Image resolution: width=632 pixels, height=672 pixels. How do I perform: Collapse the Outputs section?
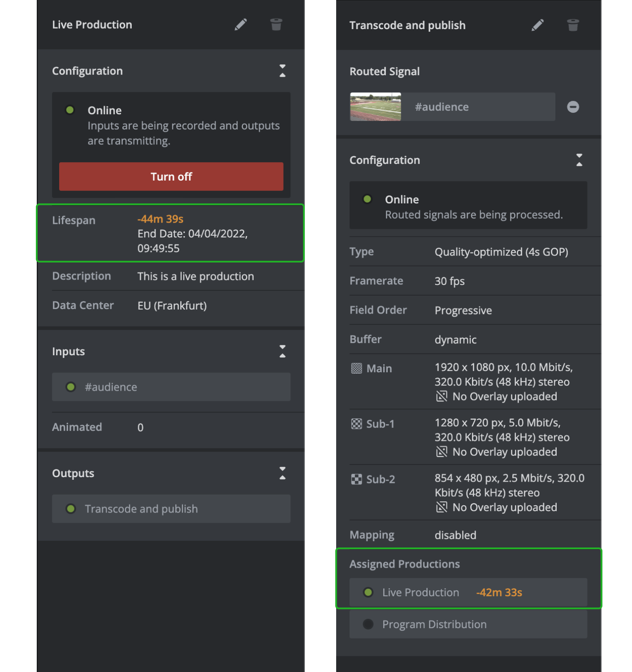pos(282,473)
